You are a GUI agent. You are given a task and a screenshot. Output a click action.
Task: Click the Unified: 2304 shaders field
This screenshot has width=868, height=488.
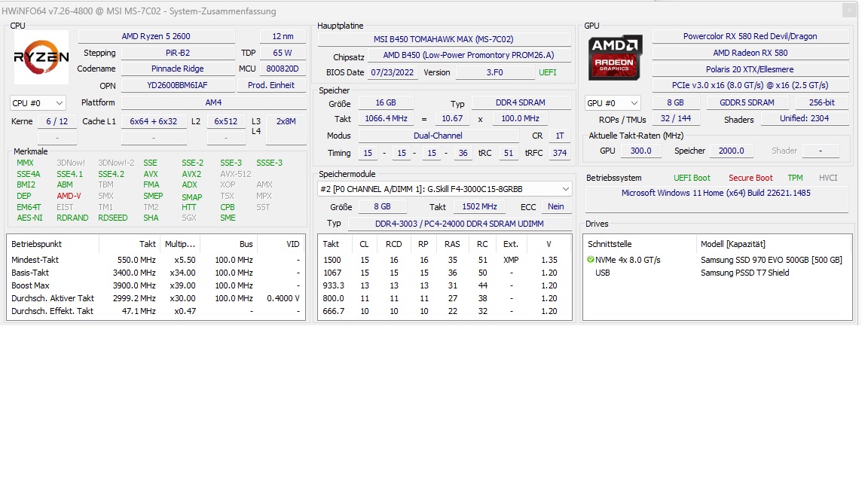click(x=805, y=118)
